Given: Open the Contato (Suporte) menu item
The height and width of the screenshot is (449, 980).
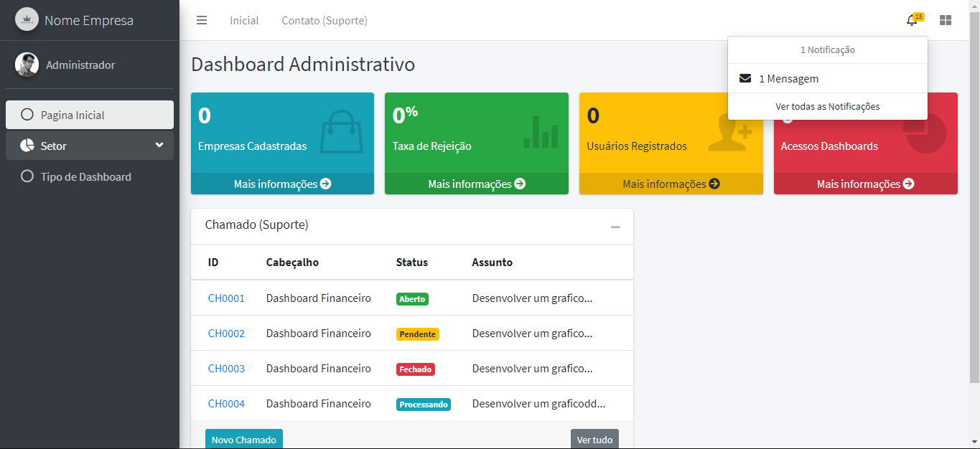Looking at the screenshot, I should coord(324,20).
